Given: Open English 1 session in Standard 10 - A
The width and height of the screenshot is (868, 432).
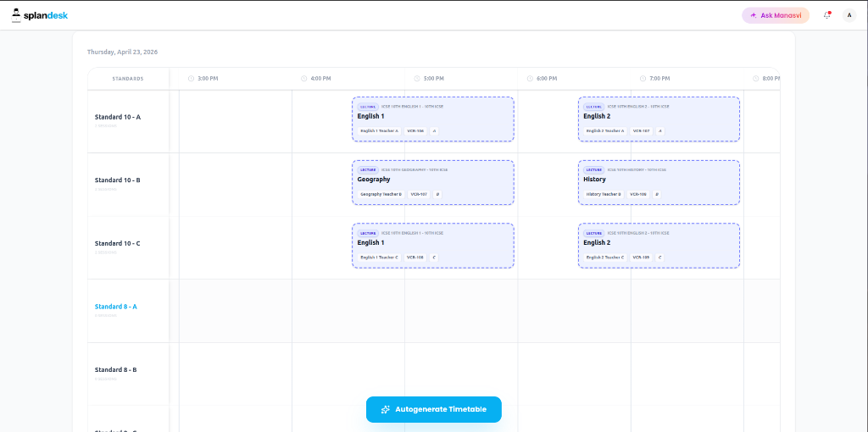Looking at the screenshot, I should click(433, 119).
